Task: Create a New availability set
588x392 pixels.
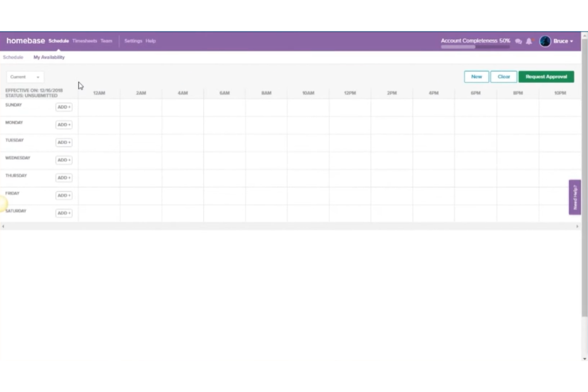Action: click(x=476, y=77)
